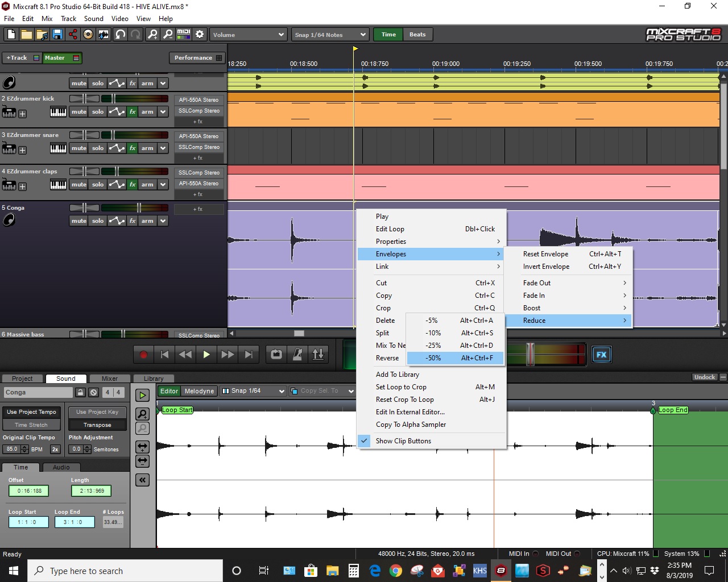Play the clip in the sound editor
This screenshot has width=728, height=582.
click(x=142, y=395)
